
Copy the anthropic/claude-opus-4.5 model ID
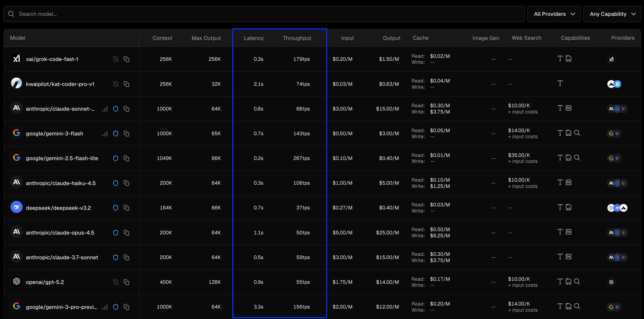tap(126, 233)
